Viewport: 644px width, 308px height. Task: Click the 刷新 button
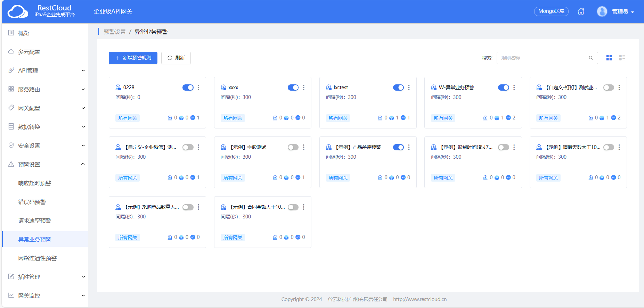(x=176, y=58)
